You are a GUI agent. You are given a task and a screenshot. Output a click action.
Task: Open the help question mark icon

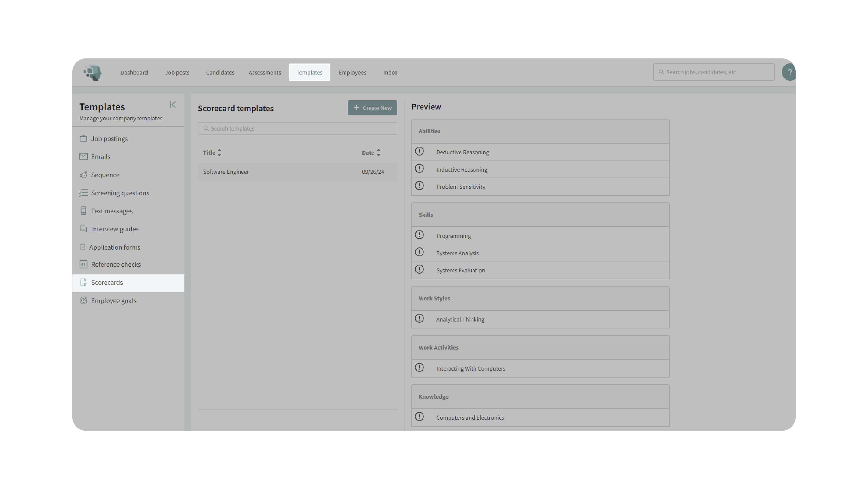pyautogui.click(x=789, y=72)
